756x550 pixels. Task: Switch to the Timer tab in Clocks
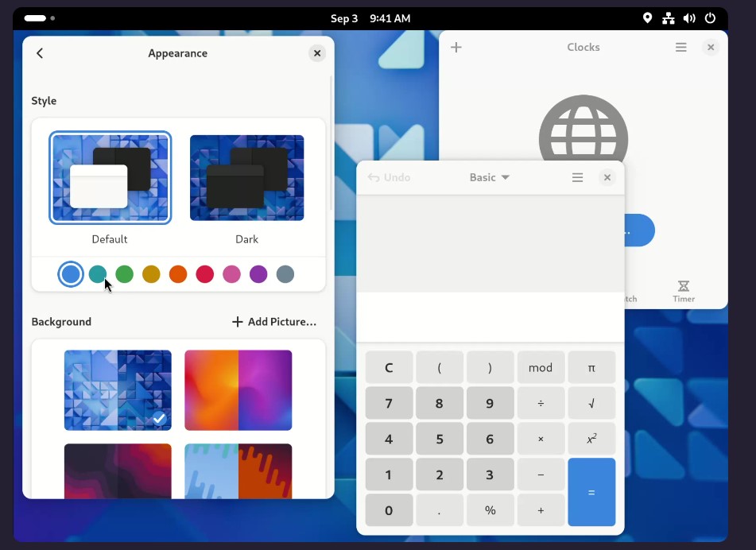(x=682, y=290)
